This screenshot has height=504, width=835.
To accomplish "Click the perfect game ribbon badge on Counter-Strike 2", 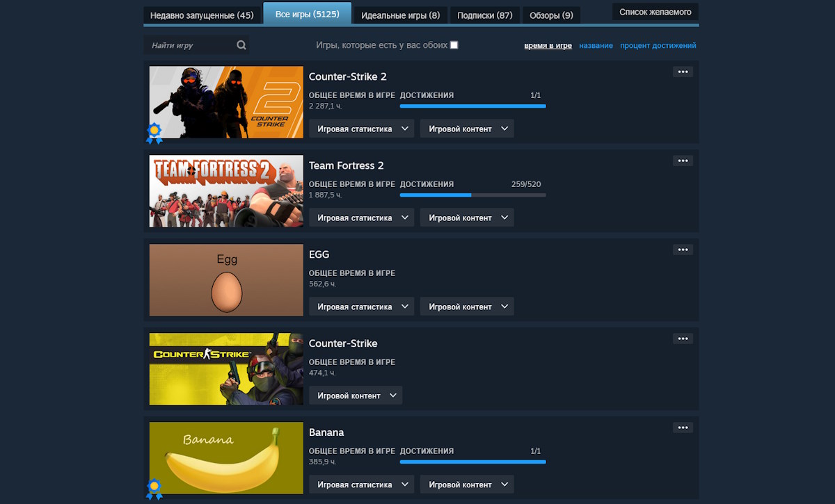I will coord(154,133).
